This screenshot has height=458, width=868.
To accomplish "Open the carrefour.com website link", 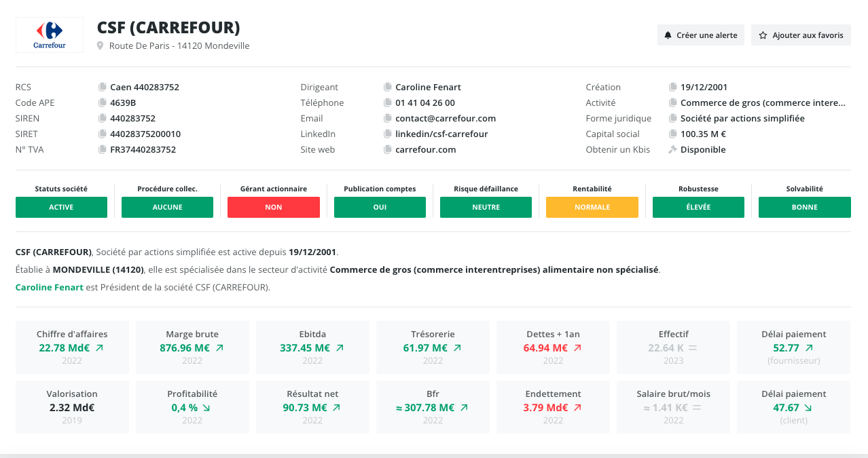I will point(426,149).
